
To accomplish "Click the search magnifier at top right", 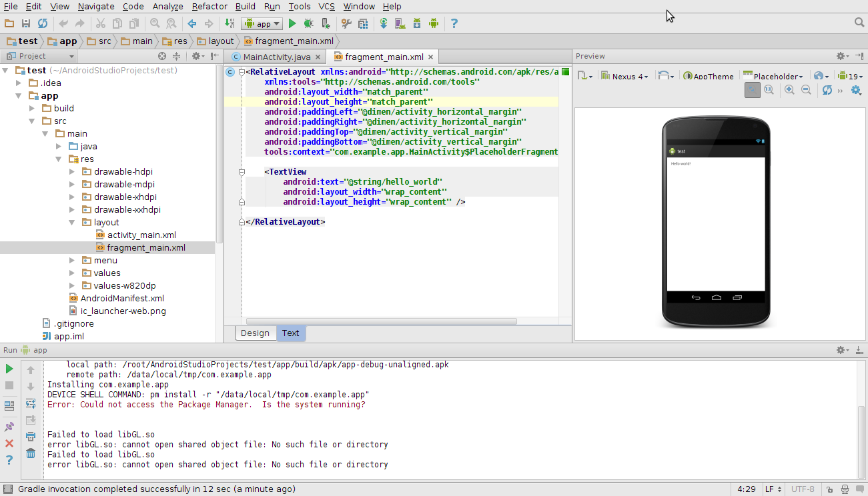I will (x=859, y=23).
